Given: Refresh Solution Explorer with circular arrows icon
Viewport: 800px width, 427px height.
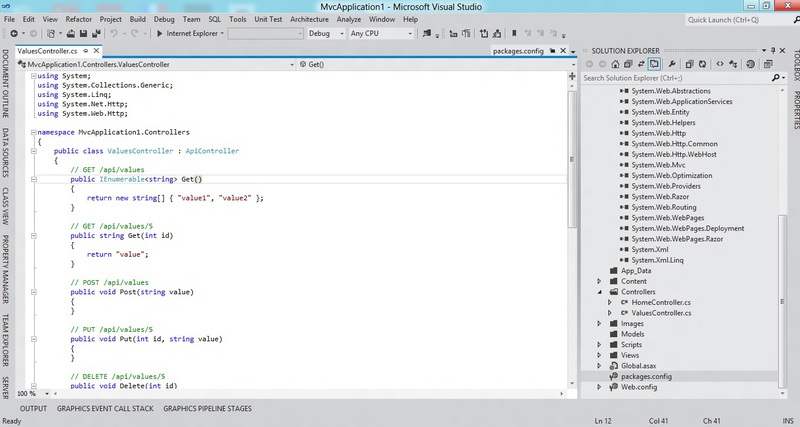Looking at the screenshot, I should tap(703, 64).
